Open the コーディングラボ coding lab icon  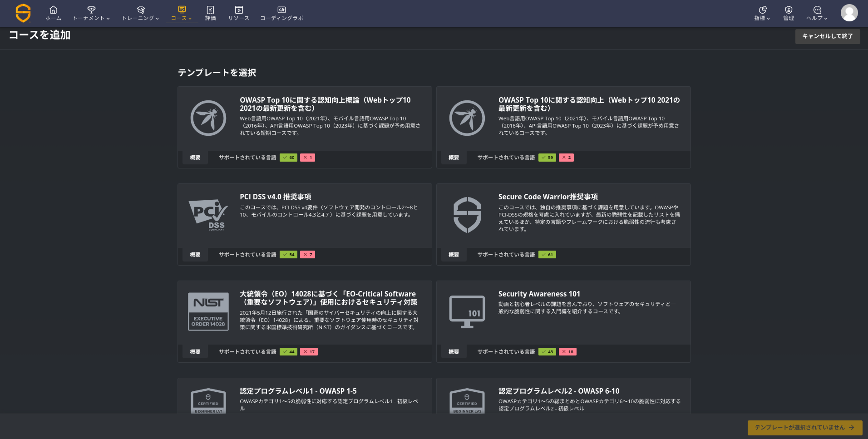(x=281, y=10)
